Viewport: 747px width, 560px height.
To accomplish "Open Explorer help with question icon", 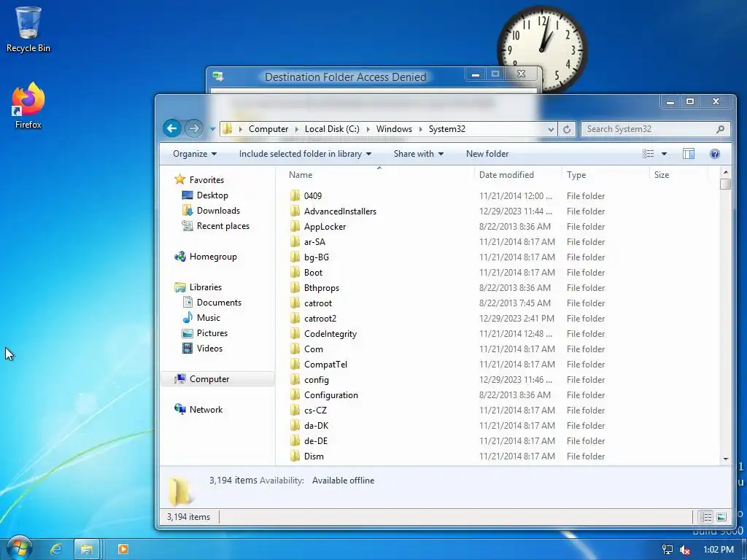I will pyautogui.click(x=715, y=154).
